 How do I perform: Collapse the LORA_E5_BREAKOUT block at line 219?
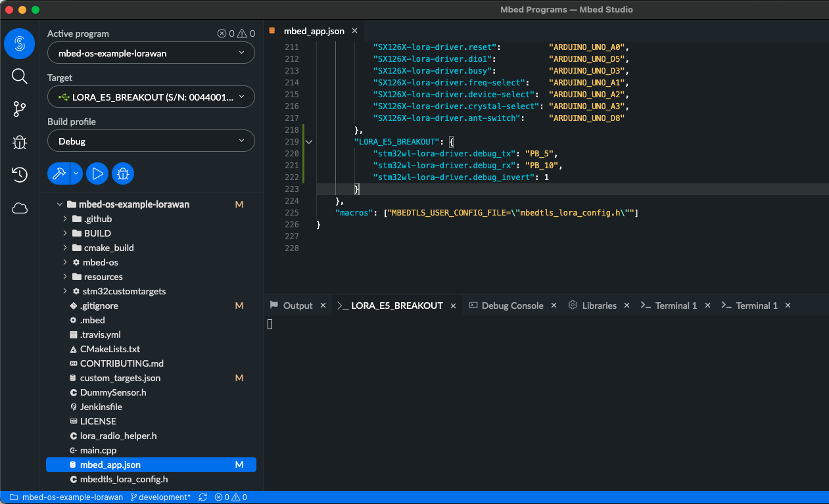point(309,142)
